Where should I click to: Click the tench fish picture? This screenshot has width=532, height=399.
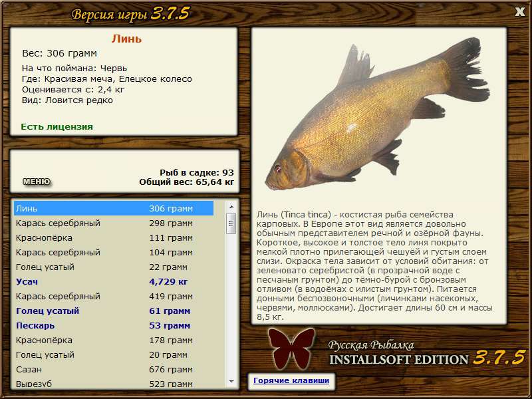[x=377, y=114]
